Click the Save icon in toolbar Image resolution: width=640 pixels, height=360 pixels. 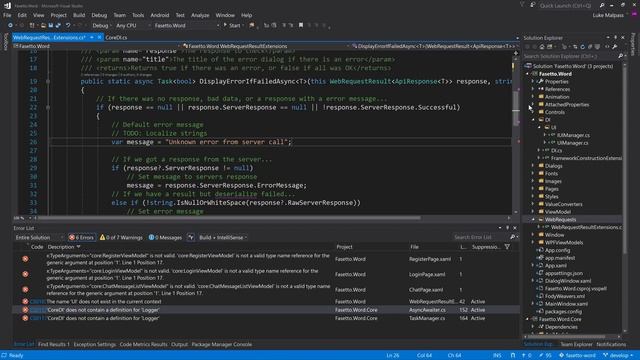(x=51, y=25)
